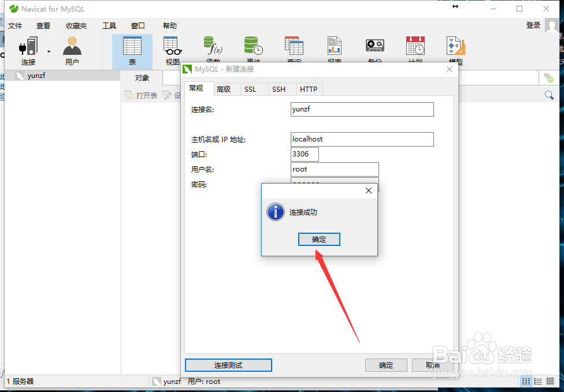
Task: Click OK (确定) in the success message
Action: tap(319, 239)
